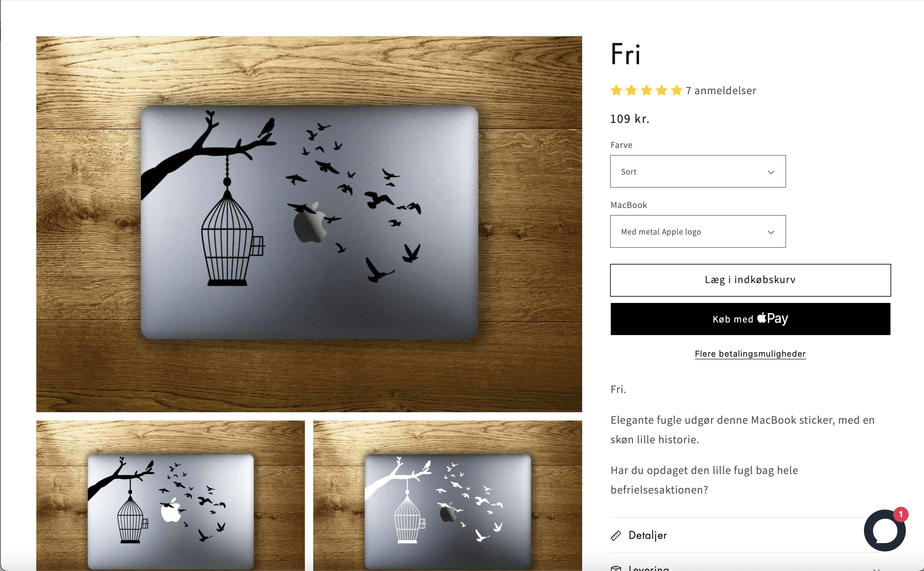
Task: Open the chat bubble widget
Action: [x=884, y=531]
